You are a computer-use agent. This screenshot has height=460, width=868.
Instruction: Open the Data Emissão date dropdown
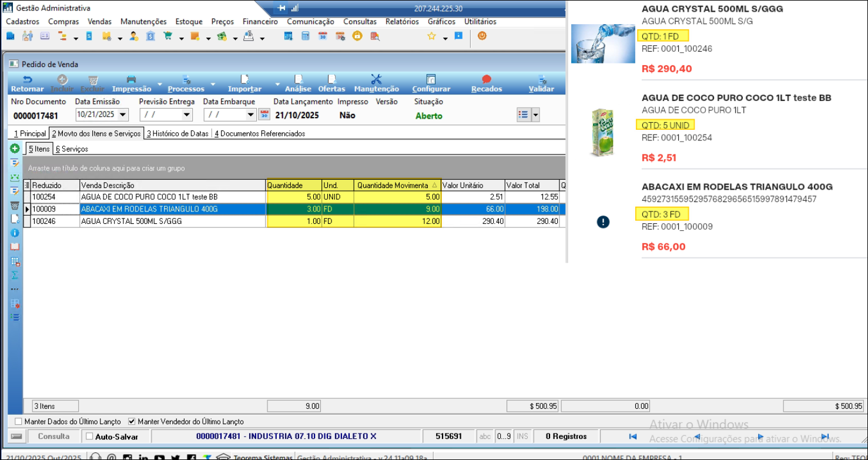[123, 115]
